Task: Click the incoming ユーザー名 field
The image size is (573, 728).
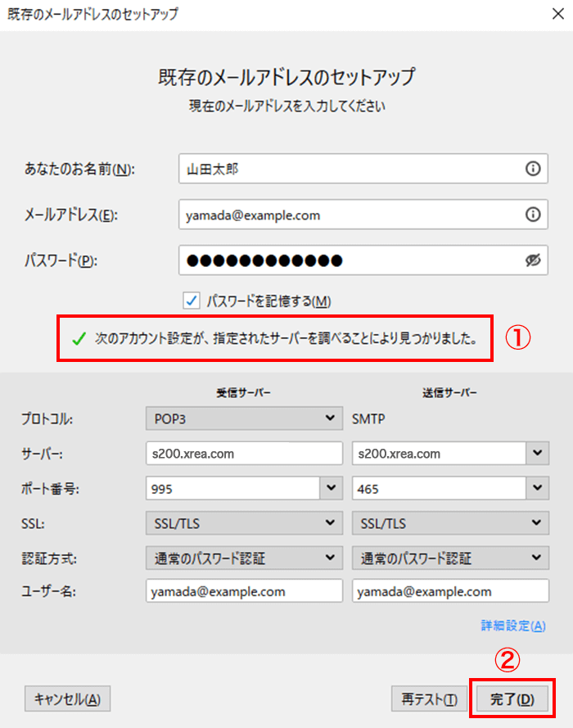Action: point(243,591)
